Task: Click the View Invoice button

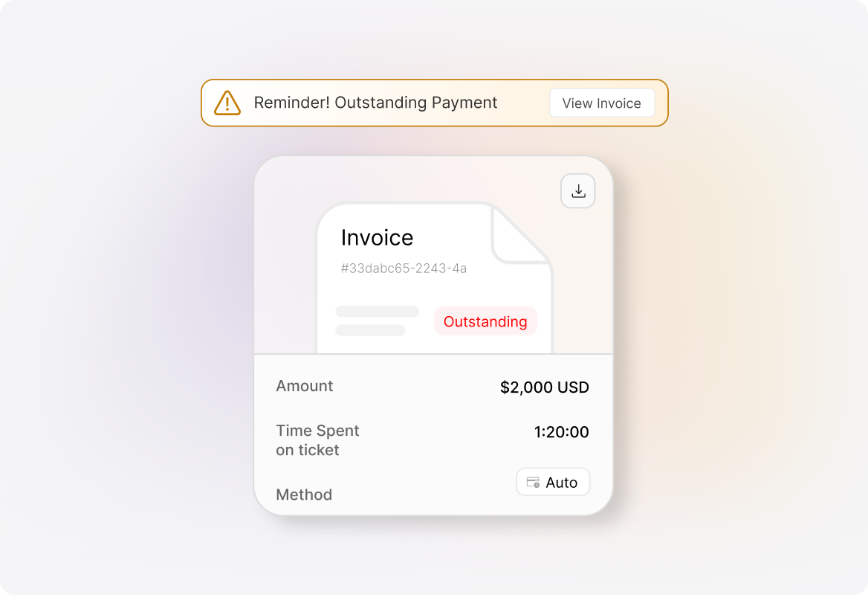Action: (x=601, y=103)
